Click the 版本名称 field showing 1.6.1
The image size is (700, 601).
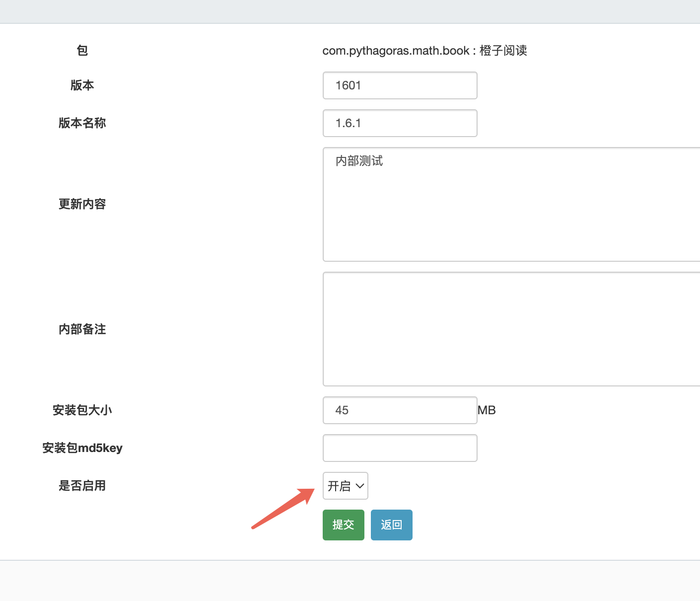point(400,123)
